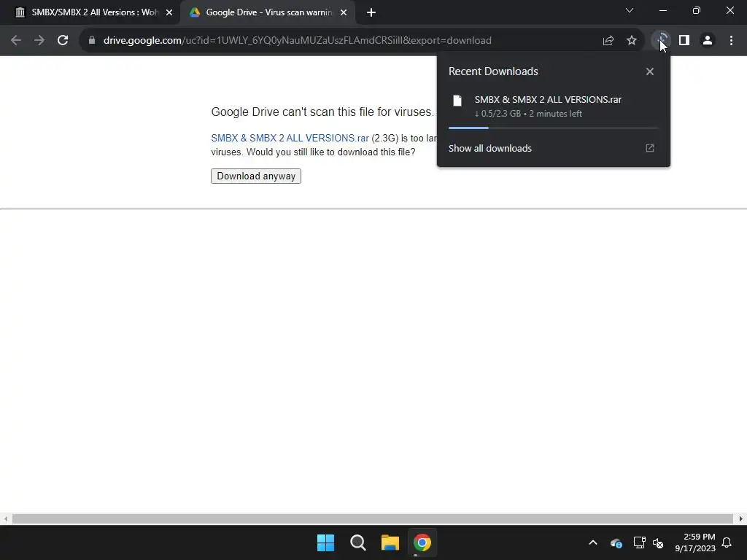Click the '0.5/2.3 GB • 2 minutes left' status text
This screenshot has width=747, height=560.
tap(528, 114)
